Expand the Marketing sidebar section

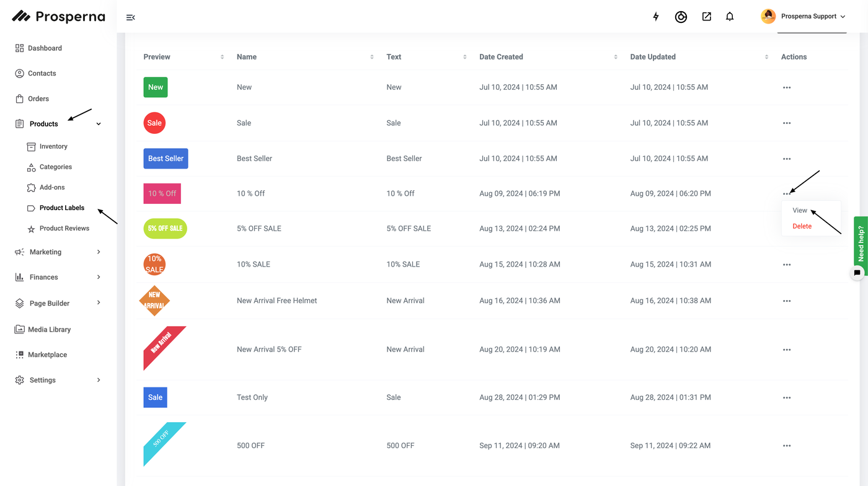click(x=99, y=252)
